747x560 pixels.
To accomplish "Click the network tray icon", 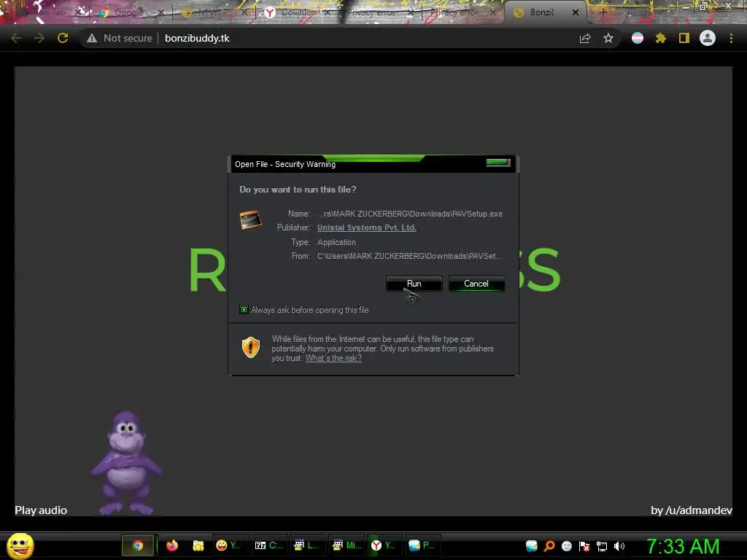I will [x=602, y=546].
